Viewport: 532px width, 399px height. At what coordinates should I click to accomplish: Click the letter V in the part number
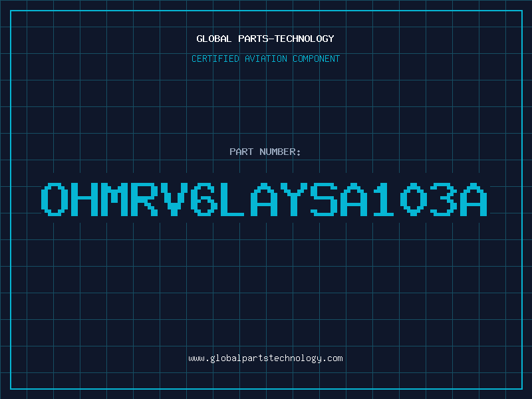tap(174, 199)
